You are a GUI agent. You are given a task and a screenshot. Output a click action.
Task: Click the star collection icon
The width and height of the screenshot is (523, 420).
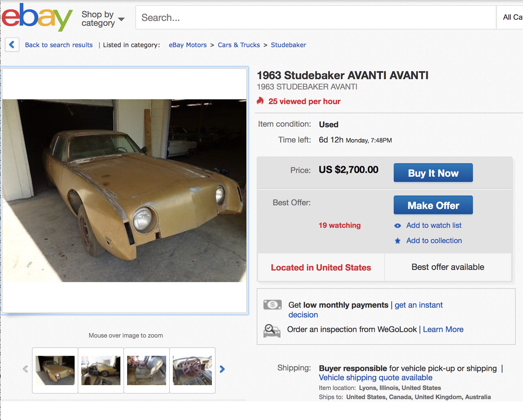(x=398, y=241)
